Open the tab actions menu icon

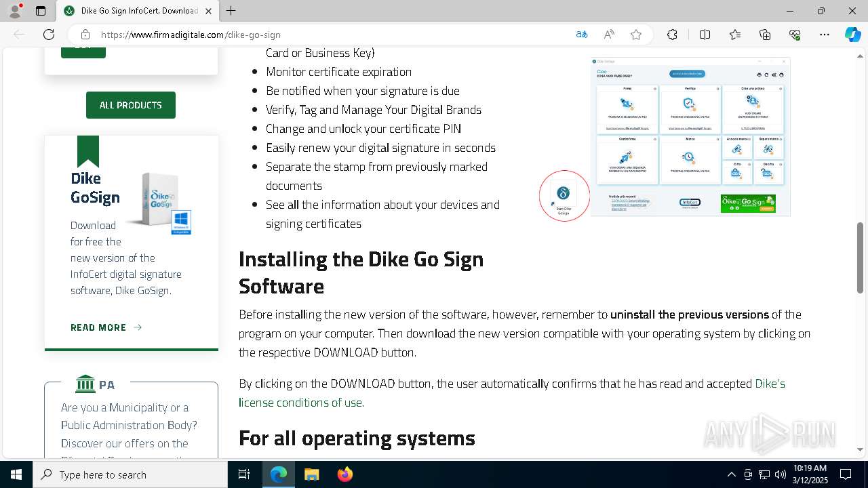click(41, 11)
